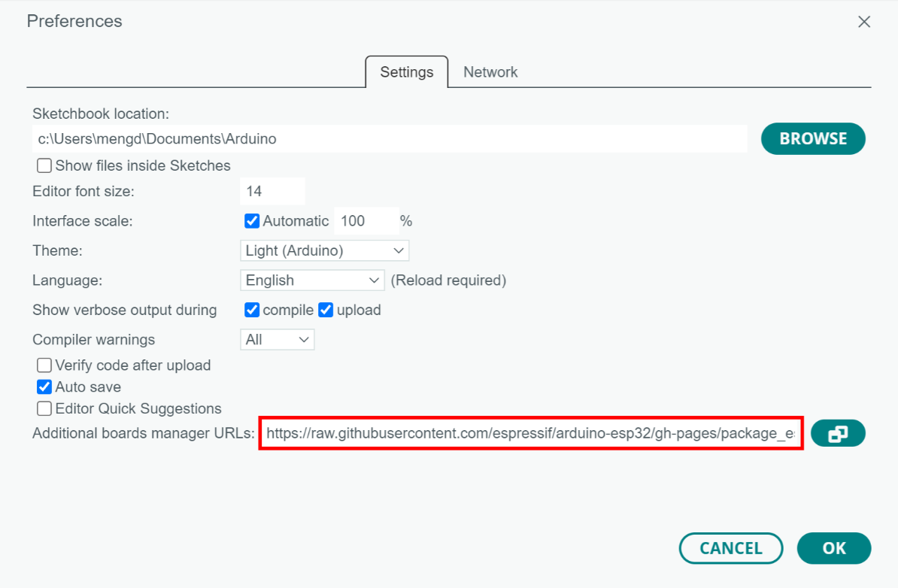
Task: Focus the Editor font size field
Action: click(x=272, y=192)
